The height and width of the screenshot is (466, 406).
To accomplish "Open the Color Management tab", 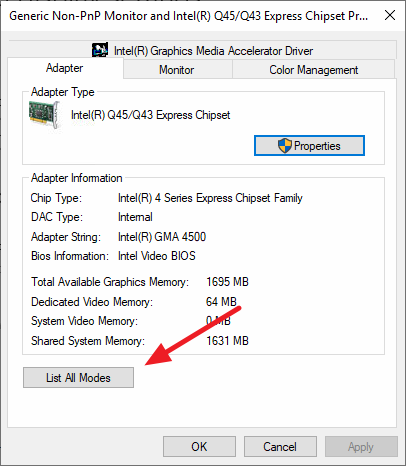I will (x=313, y=70).
